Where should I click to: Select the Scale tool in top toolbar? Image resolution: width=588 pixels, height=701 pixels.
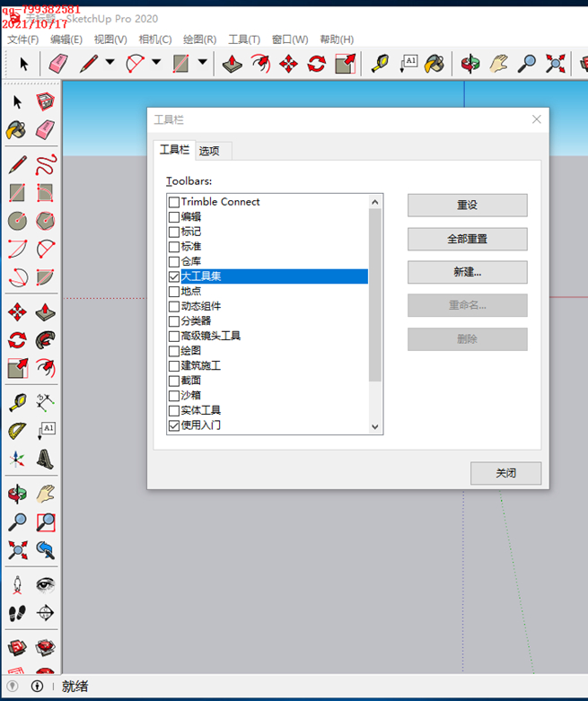346,64
